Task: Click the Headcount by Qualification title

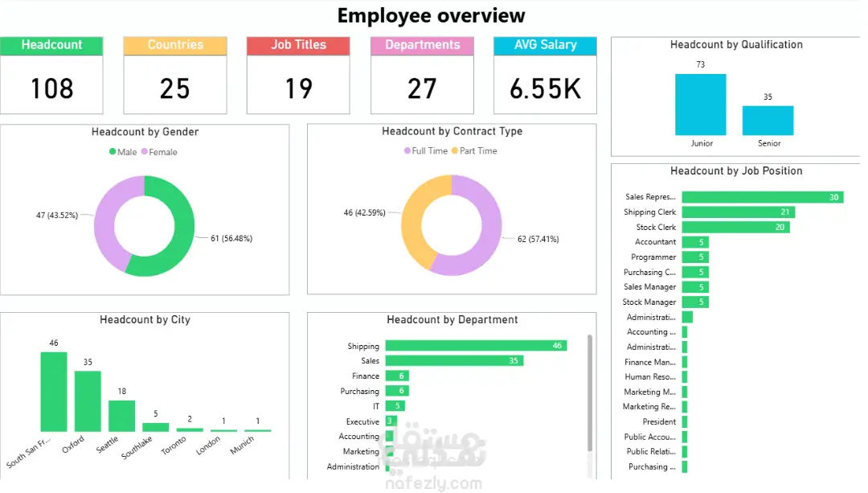Action: pyautogui.click(x=736, y=45)
